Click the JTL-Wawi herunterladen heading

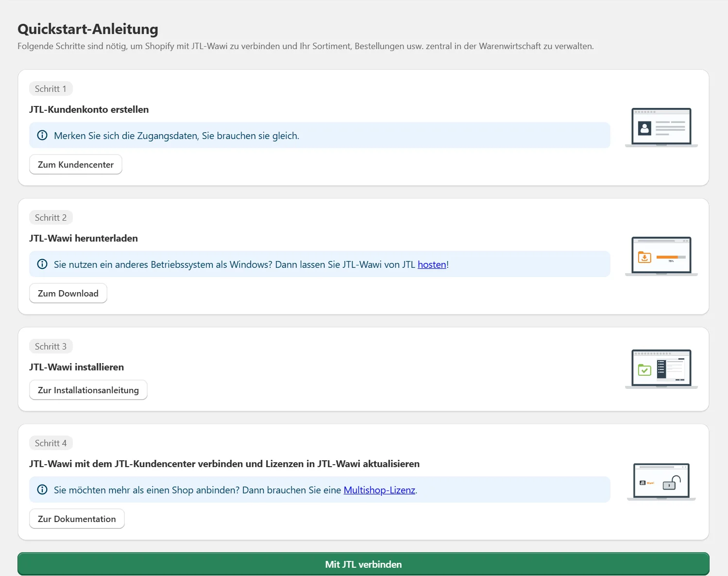pos(84,238)
